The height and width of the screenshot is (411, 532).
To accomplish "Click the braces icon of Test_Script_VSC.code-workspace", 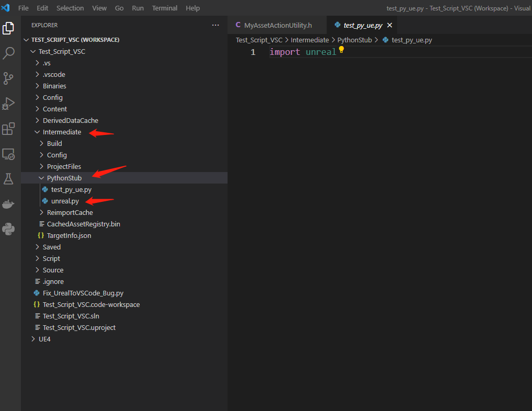I will (x=37, y=304).
